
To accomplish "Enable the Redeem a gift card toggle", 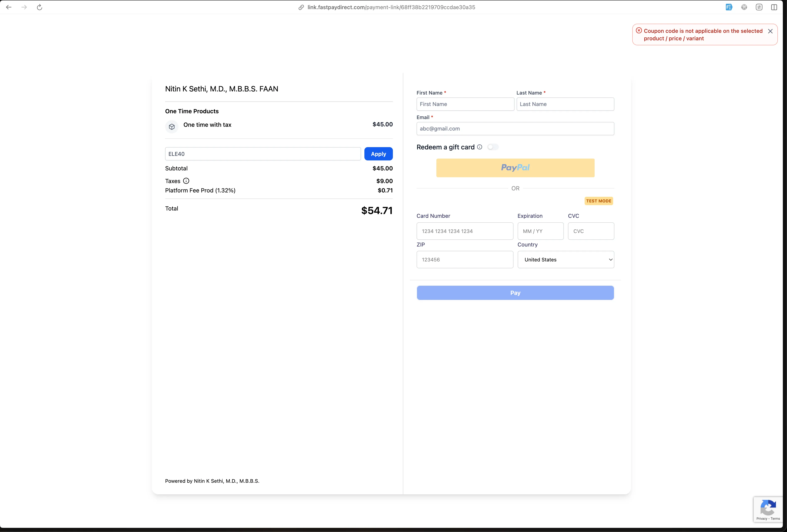I will click(x=493, y=147).
